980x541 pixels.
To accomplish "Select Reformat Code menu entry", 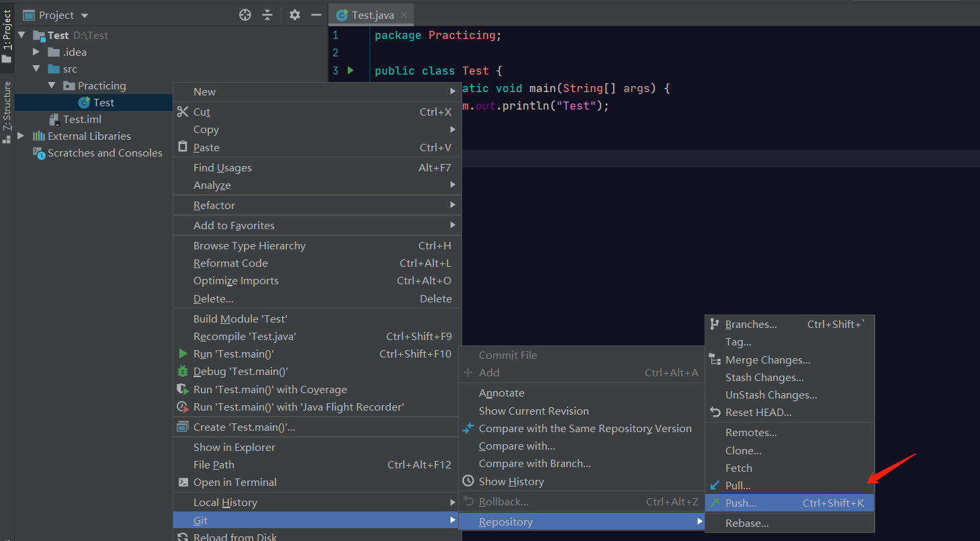I will (x=317, y=263).
